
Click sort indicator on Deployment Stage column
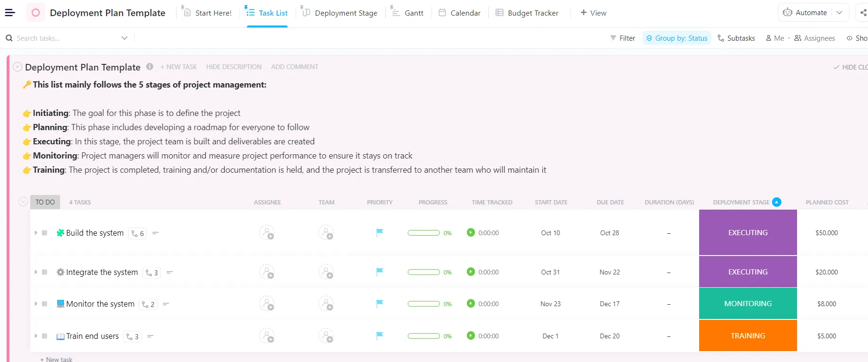[777, 202]
